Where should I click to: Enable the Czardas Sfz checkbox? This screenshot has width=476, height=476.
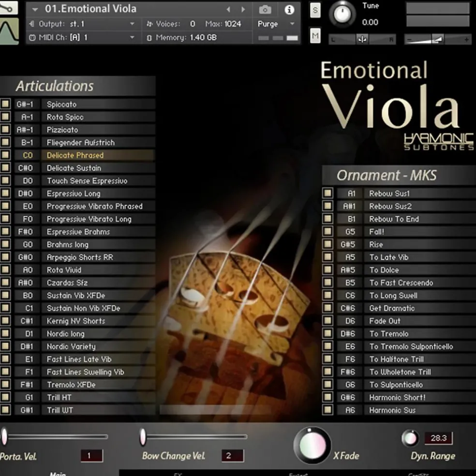tap(5, 283)
